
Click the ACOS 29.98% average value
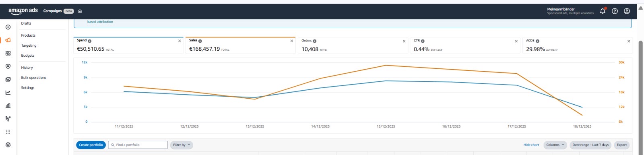click(x=535, y=49)
